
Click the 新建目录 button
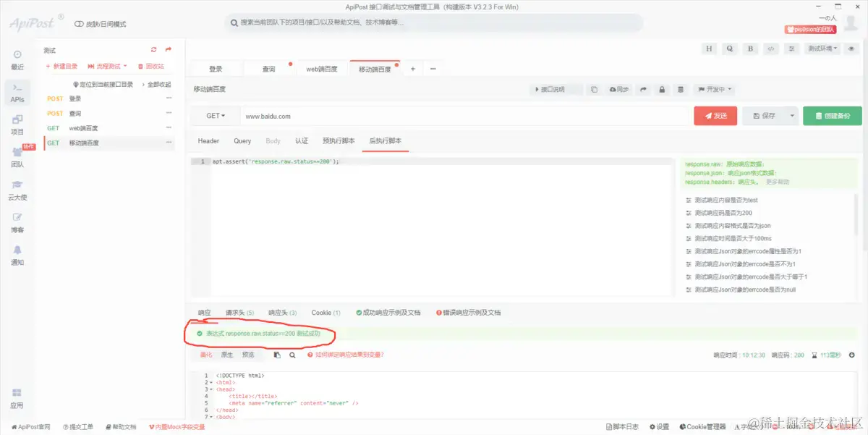tap(61, 66)
